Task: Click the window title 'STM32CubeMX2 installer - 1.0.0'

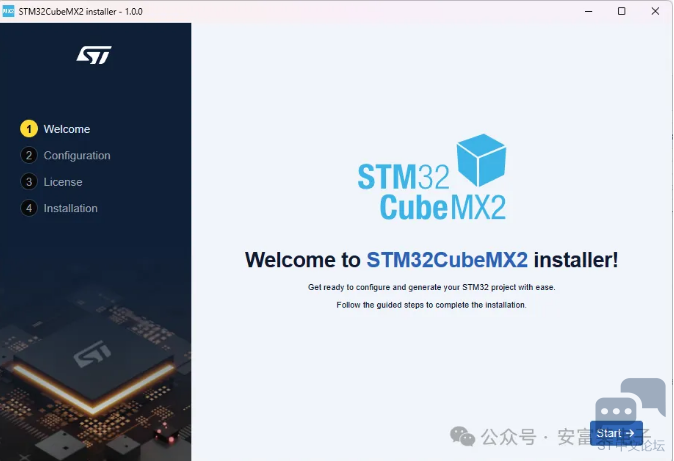Action: point(80,12)
